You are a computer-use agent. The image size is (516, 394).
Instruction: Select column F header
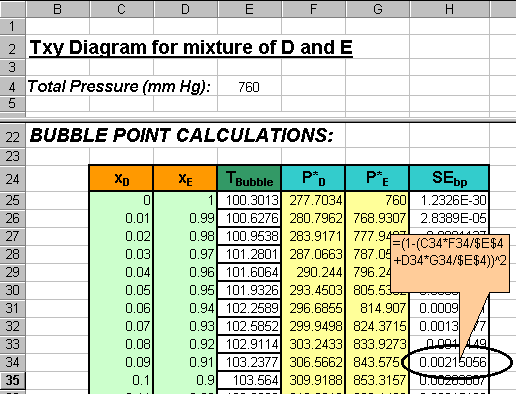tap(313, 9)
